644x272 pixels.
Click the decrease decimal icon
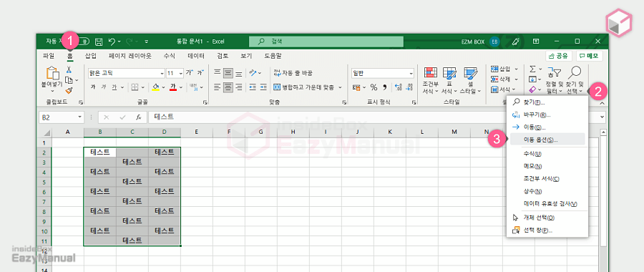(409, 87)
